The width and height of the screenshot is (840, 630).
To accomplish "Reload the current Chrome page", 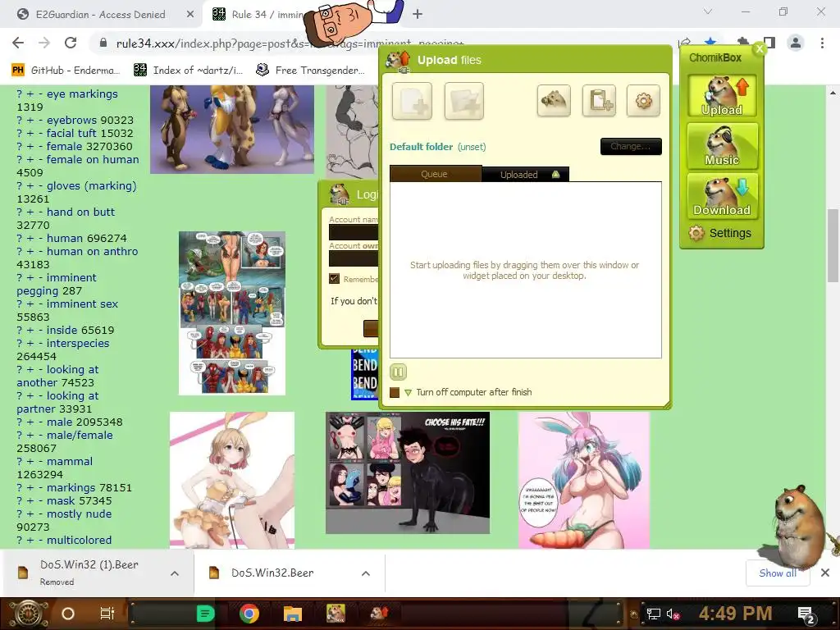I will click(x=71, y=43).
